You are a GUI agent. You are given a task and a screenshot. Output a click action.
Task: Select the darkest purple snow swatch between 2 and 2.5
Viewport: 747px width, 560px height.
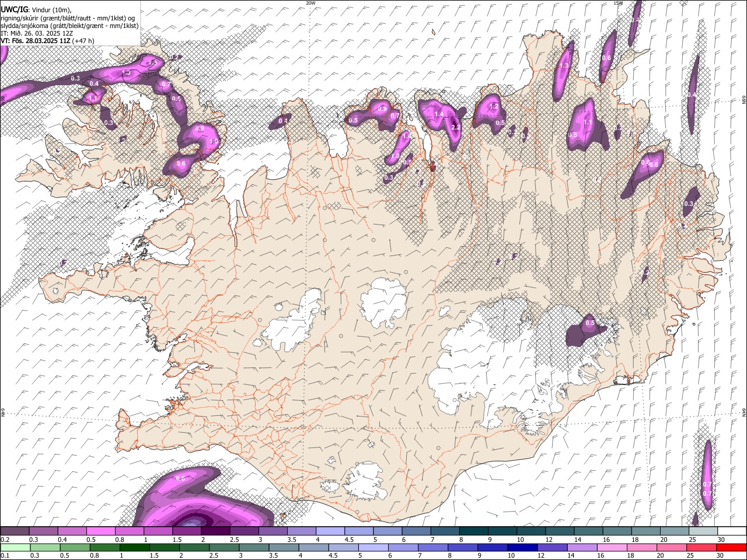(215, 531)
